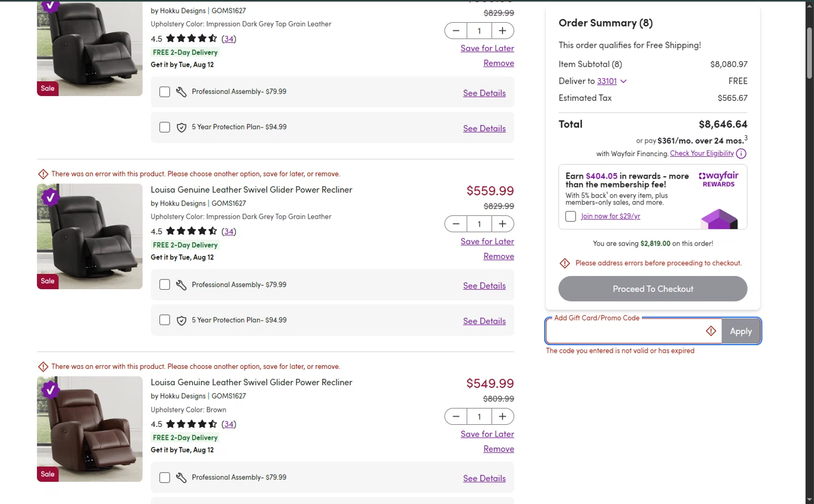Image resolution: width=814 pixels, height=504 pixels.
Task: Save the $559.99 recliner for later
Action: point(487,241)
